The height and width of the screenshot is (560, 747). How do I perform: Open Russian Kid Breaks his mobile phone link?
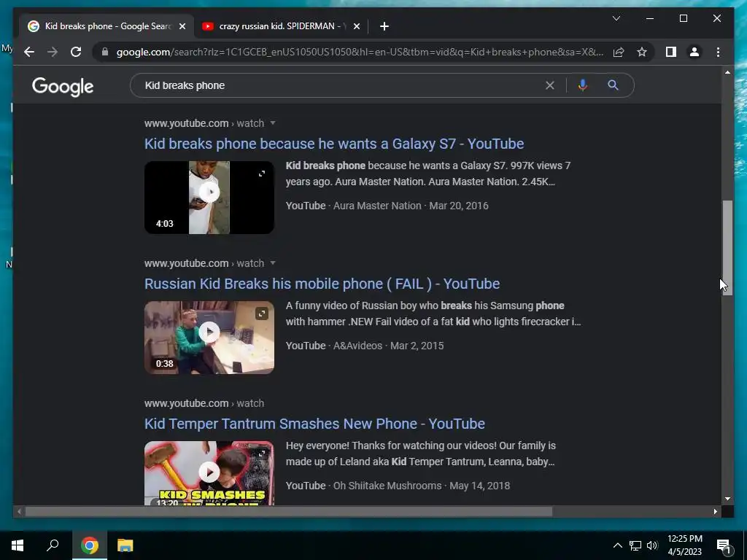(322, 284)
